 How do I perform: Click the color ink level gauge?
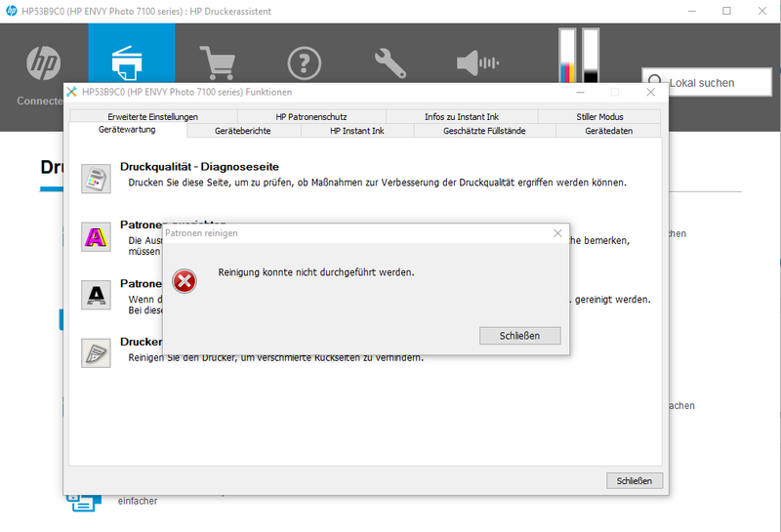(567, 56)
